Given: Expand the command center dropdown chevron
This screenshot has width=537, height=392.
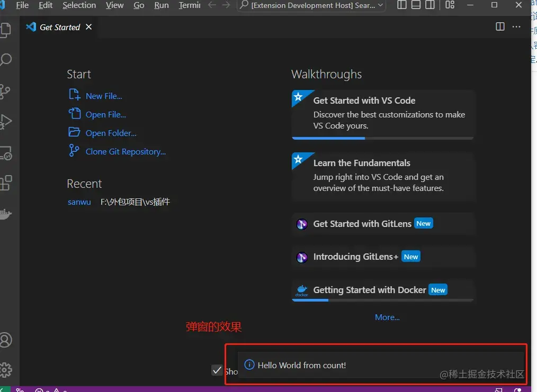Looking at the screenshot, I should click(x=380, y=5).
